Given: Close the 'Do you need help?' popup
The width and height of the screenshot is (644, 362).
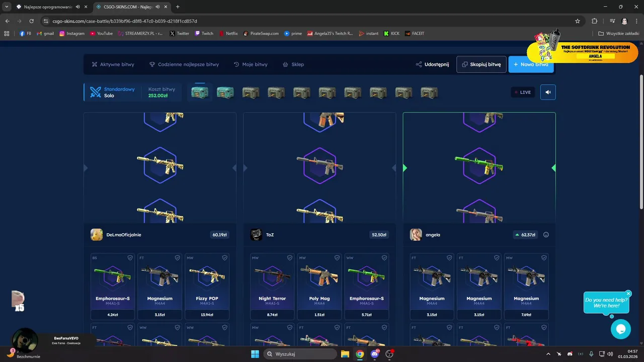Looking at the screenshot, I should (628, 294).
